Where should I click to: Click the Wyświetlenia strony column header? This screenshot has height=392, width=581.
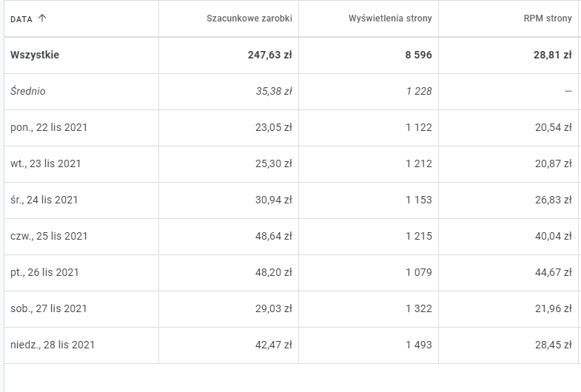click(390, 18)
